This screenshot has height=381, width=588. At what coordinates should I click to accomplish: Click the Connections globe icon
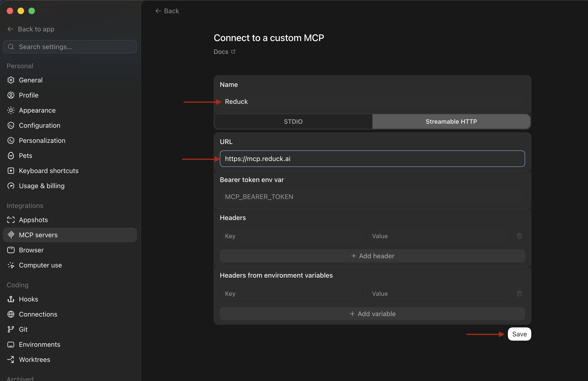tap(11, 314)
